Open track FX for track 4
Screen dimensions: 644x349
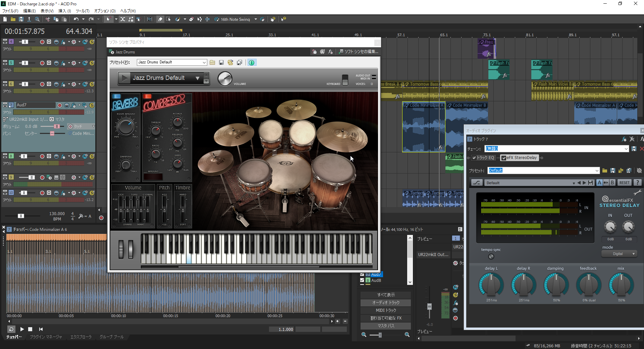(63, 42)
